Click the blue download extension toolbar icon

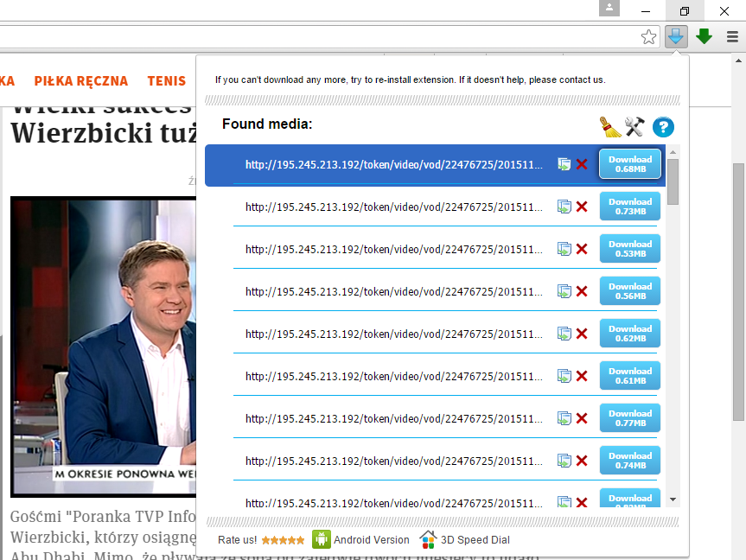676,36
